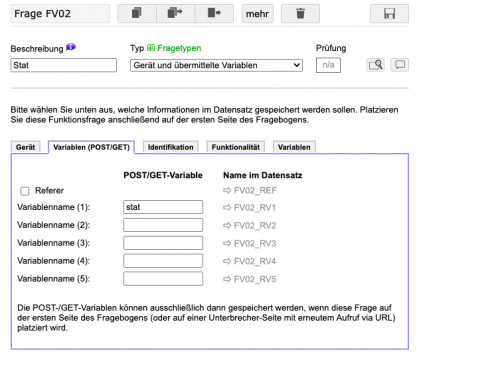Viewport: 500px width, 365px height.
Task: Click the duplicate question copy icon
Action: 137,13
